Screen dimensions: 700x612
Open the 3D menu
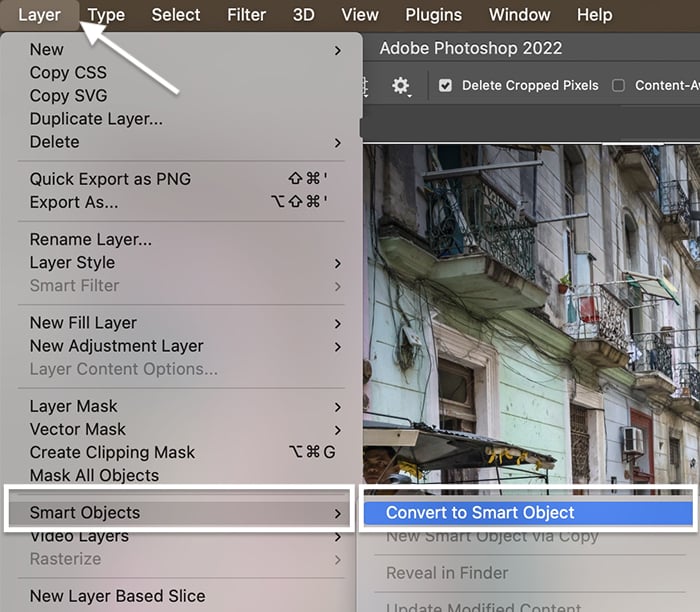304,15
